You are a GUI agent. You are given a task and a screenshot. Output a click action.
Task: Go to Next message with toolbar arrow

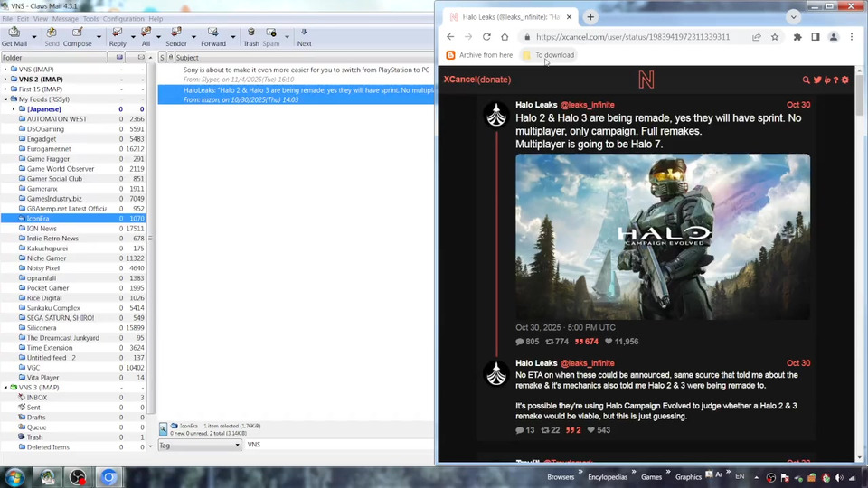304,36
